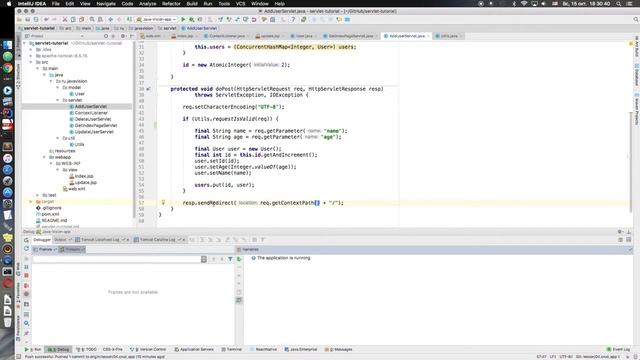Click the View Breakpoints icon in the debugger sidebar
The height and width of the screenshot is (360, 640).
27,285
